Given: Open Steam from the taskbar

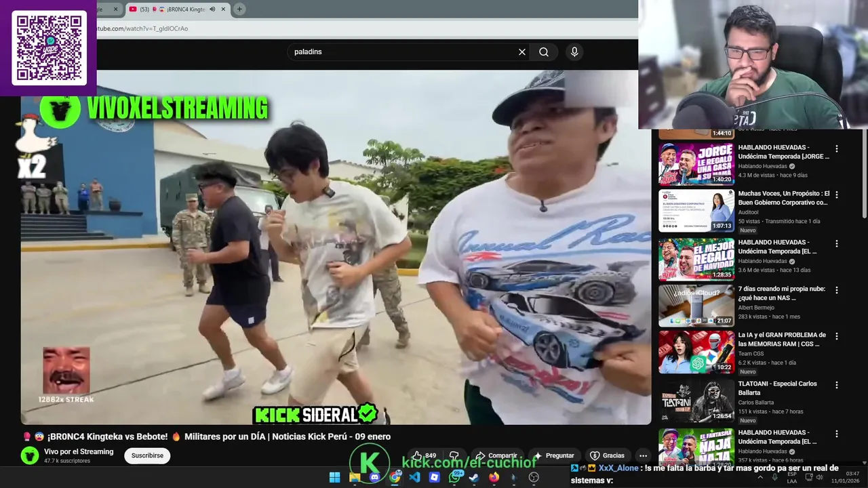Looking at the screenshot, I should 474,477.
